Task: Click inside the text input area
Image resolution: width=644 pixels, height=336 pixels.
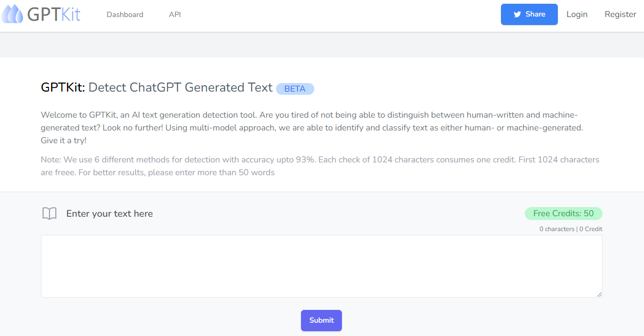Action: pos(321,265)
